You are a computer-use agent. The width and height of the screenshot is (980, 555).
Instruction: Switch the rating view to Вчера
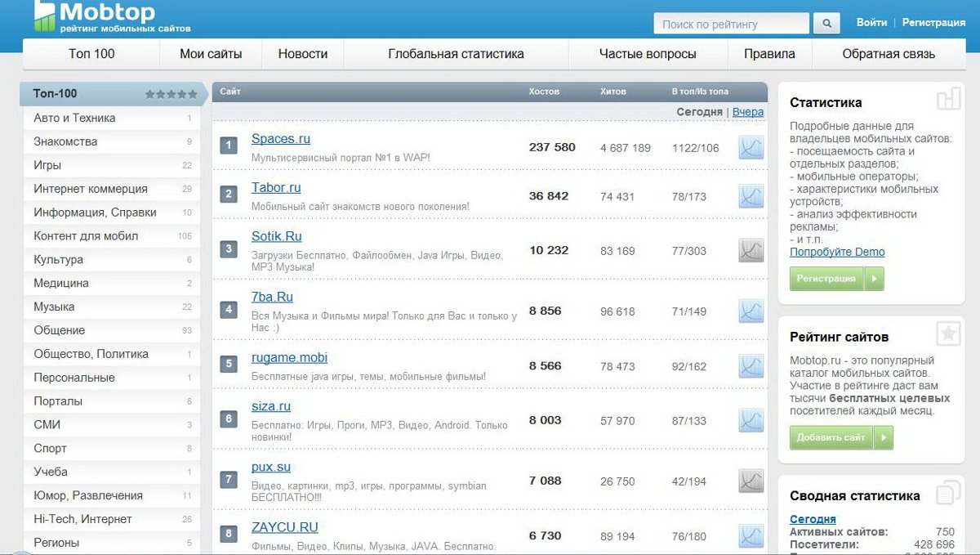[x=748, y=112]
